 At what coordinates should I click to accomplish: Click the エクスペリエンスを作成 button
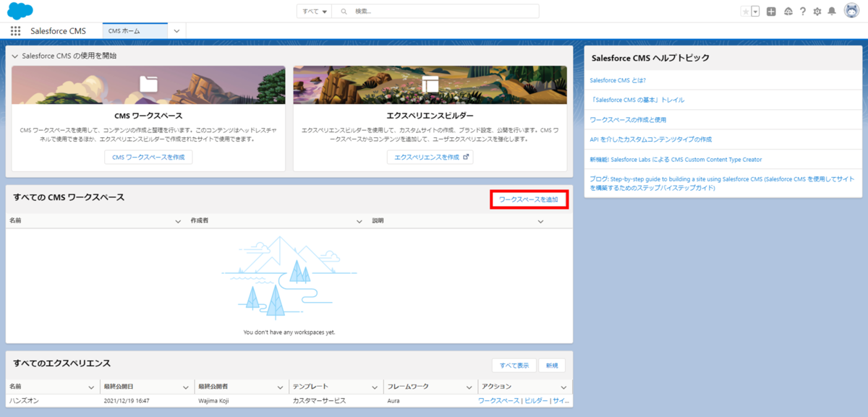(430, 157)
